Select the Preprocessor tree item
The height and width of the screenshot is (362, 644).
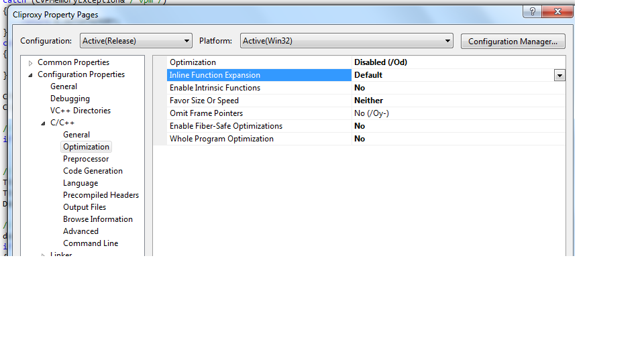pyautogui.click(x=86, y=159)
